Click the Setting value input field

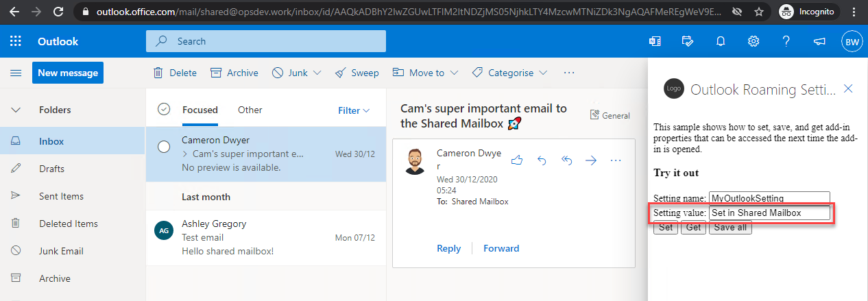(769, 213)
